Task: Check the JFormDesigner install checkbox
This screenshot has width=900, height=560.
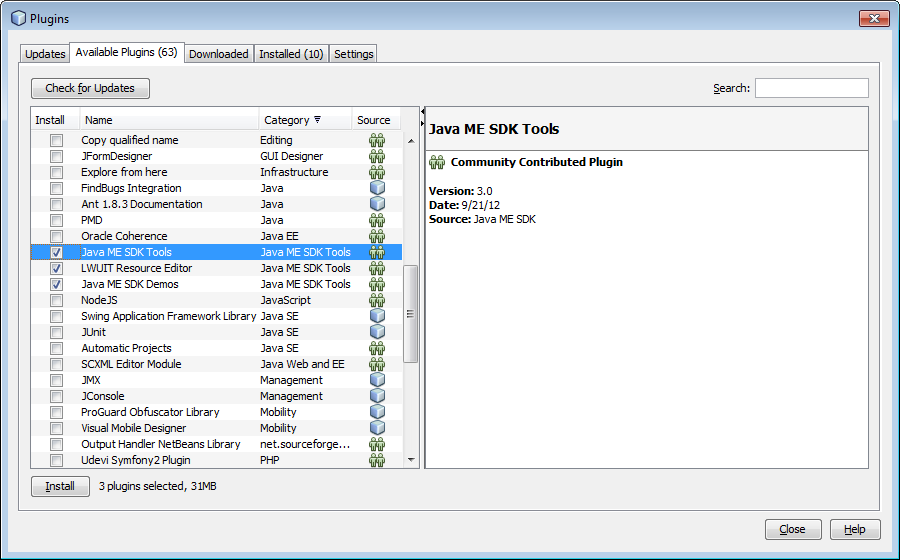Action: coord(56,156)
